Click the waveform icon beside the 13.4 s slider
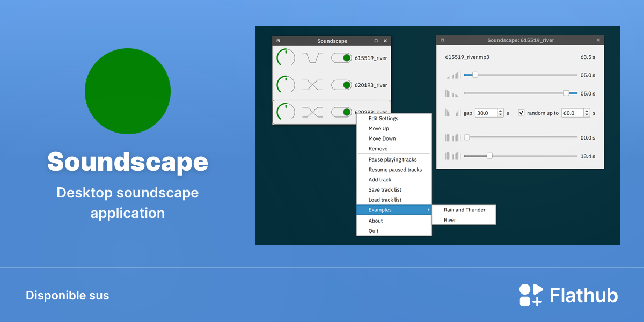This screenshot has height=322, width=644. (453, 156)
